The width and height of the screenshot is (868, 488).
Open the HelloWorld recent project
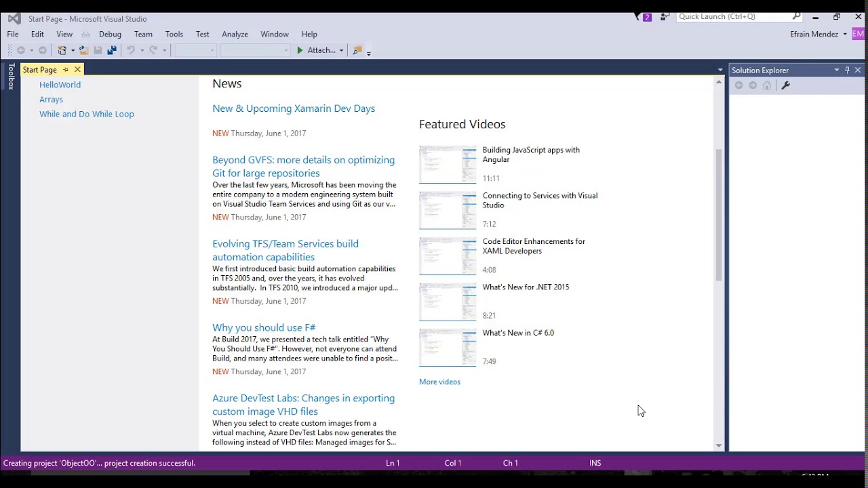[60, 85]
